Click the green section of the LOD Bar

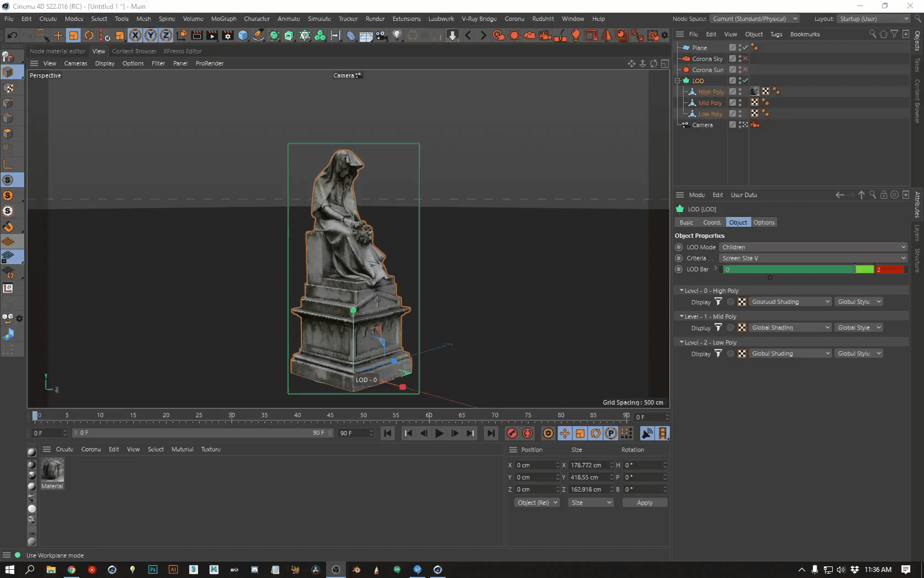(x=789, y=269)
